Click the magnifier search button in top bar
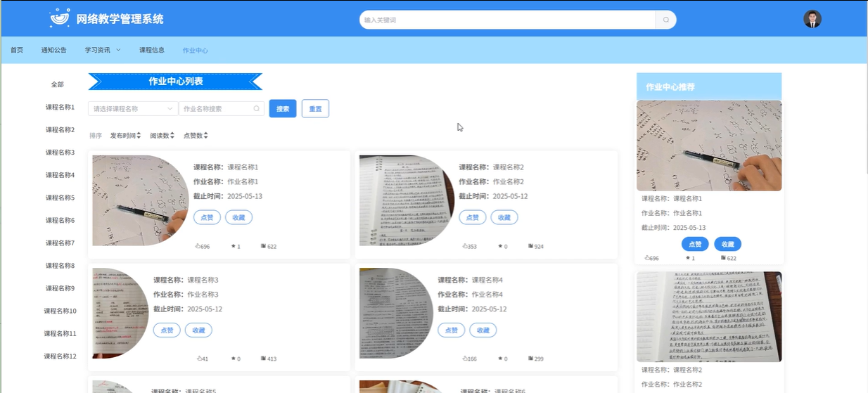Image resolution: width=868 pixels, height=393 pixels. 666,20
